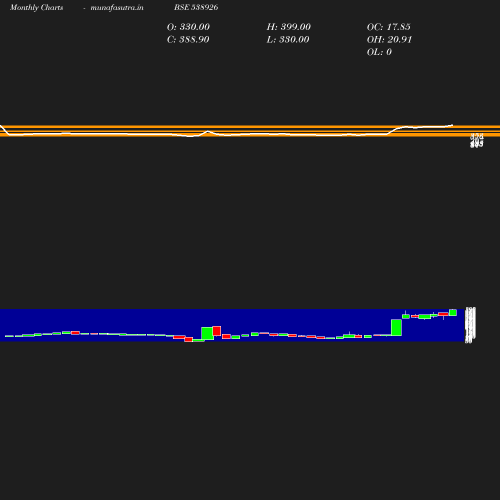Screen dimensions: 500x500
Task: Select the red candle after mid-chart spike
Action: tap(217, 331)
